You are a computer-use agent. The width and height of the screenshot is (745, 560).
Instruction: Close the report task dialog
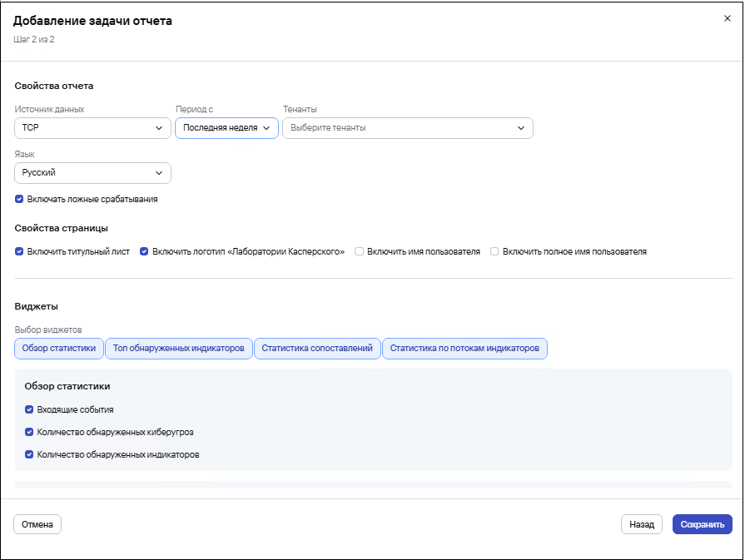727,18
